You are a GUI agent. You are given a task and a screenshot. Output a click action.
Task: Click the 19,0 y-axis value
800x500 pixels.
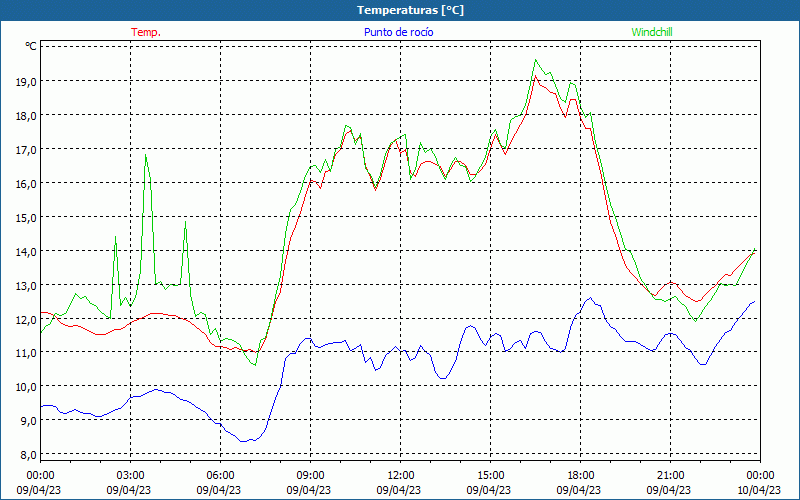[26, 81]
